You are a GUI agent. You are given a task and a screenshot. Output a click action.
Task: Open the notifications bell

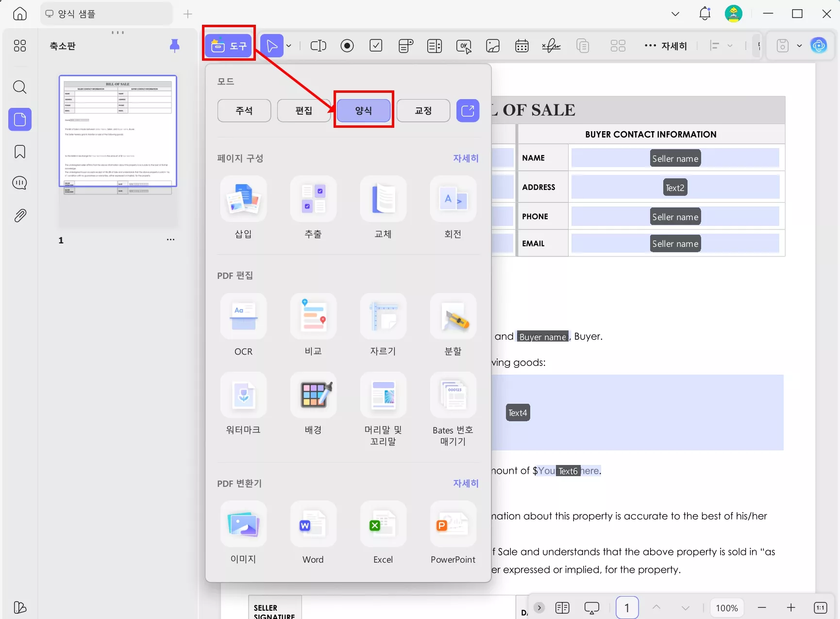click(x=705, y=14)
